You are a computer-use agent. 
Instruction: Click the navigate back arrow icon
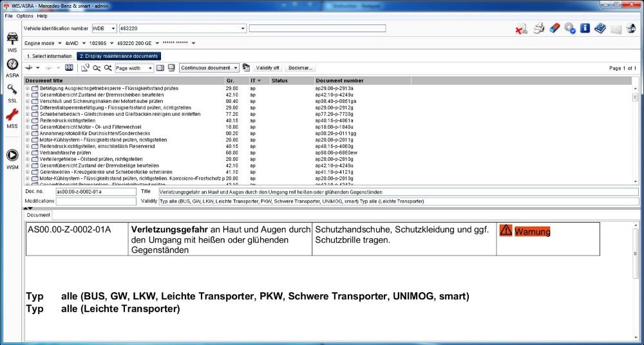29,68
